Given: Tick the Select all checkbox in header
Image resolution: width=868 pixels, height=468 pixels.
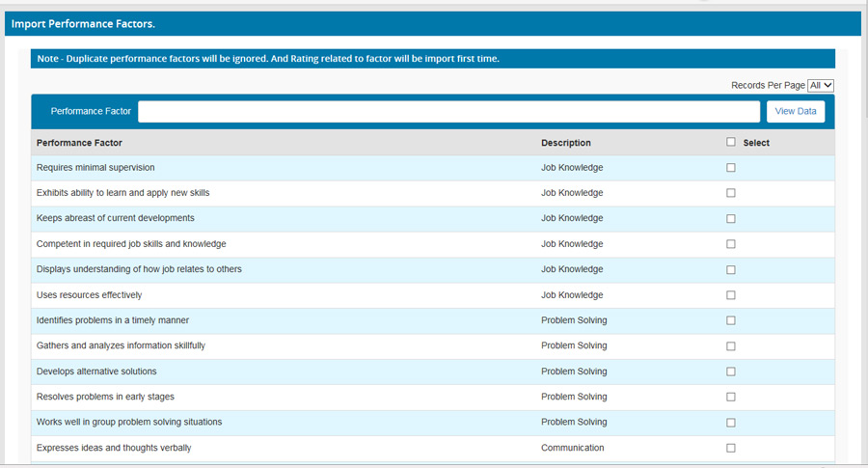Looking at the screenshot, I should click(731, 142).
